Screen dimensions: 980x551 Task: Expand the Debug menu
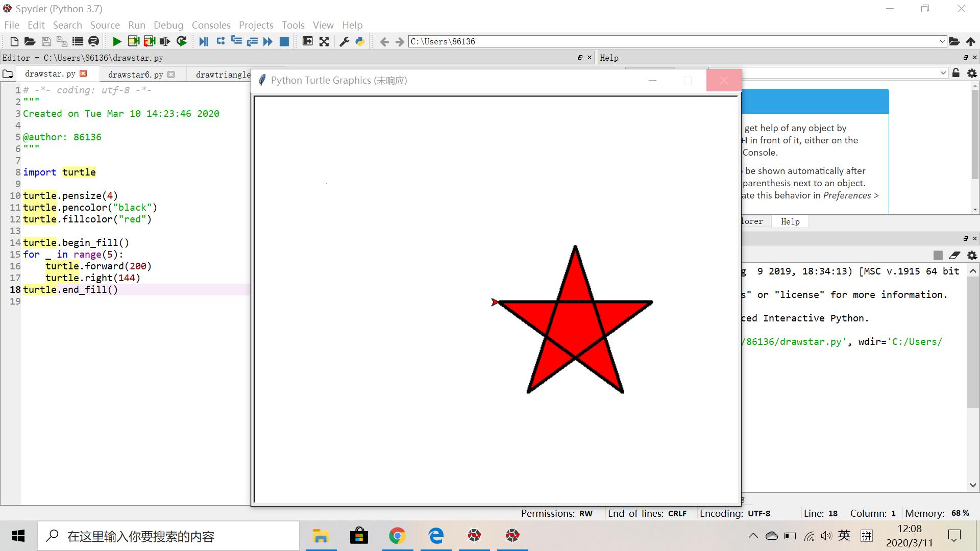click(167, 26)
